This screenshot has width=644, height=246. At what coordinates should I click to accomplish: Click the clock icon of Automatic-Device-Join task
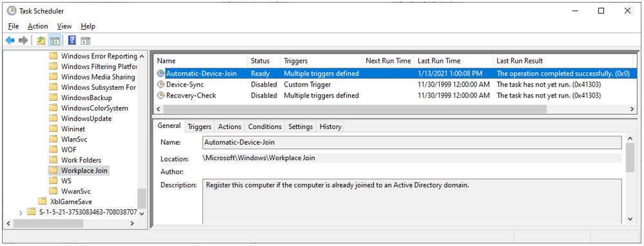click(161, 74)
